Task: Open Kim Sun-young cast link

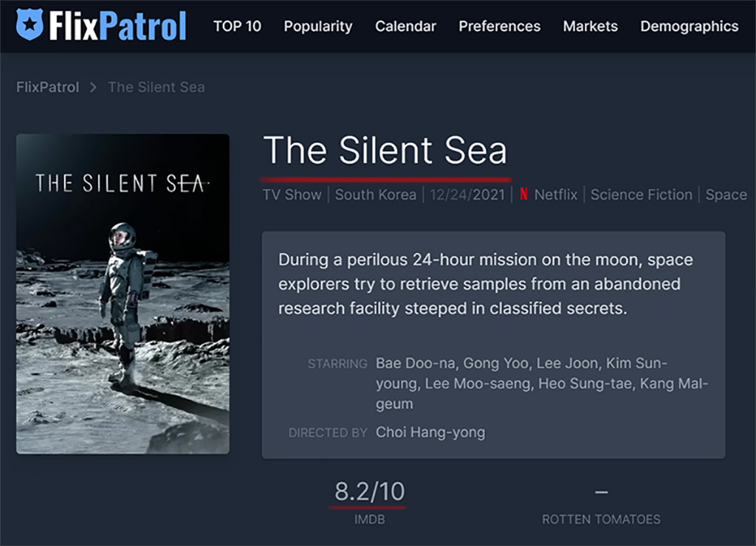Action: [636, 363]
